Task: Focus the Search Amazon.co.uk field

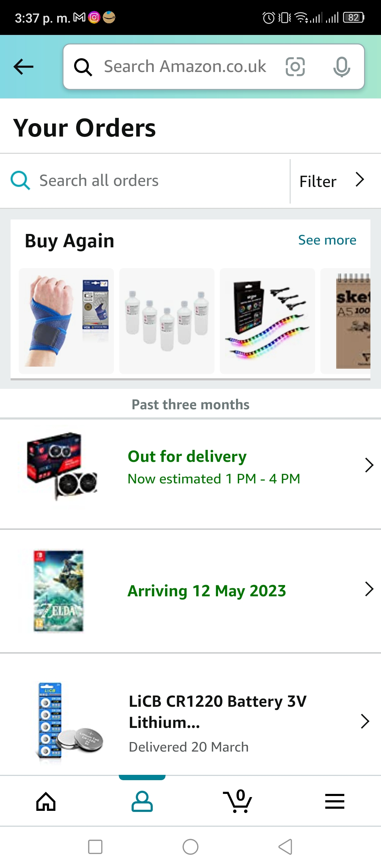Action: pos(185,67)
